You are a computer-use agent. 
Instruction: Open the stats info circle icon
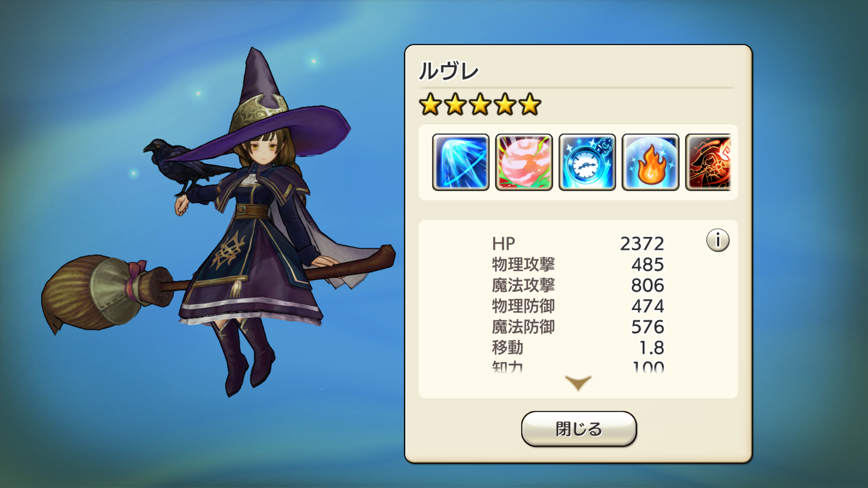coord(718,240)
